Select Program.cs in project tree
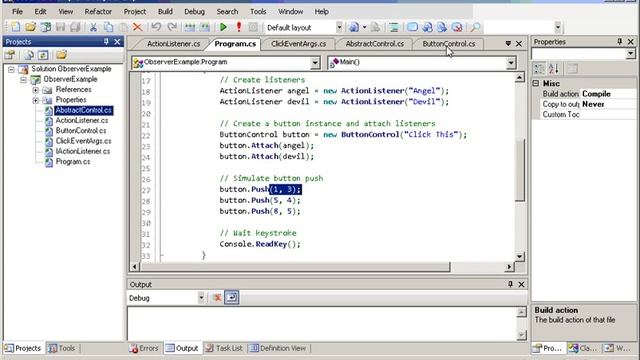The height and width of the screenshot is (360, 640). coord(73,162)
